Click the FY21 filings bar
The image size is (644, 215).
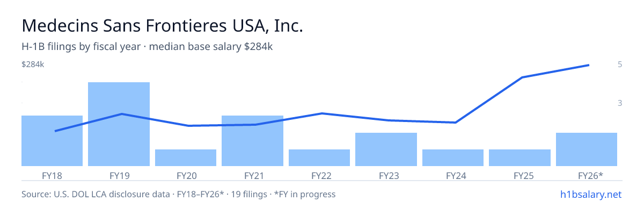(252, 141)
